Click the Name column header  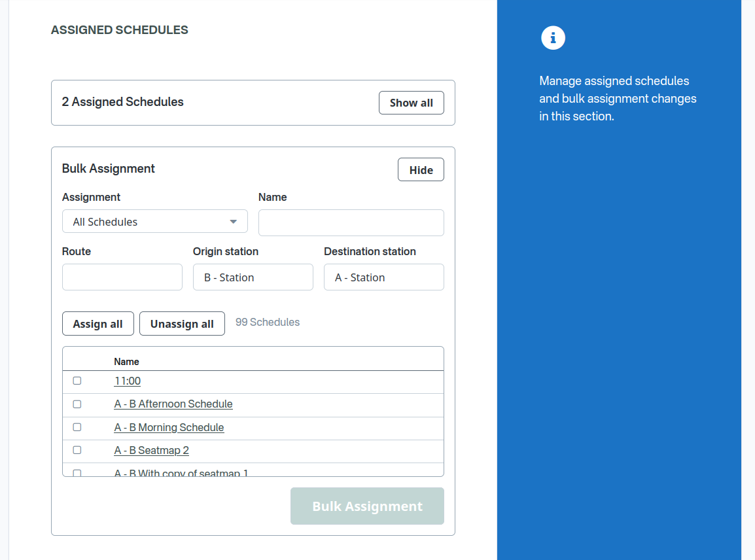point(126,361)
